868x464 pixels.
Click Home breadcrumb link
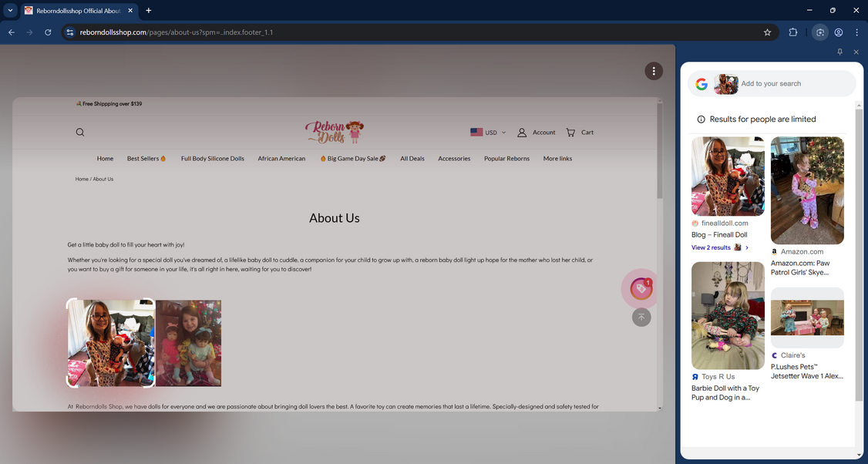tap(82, 179)
